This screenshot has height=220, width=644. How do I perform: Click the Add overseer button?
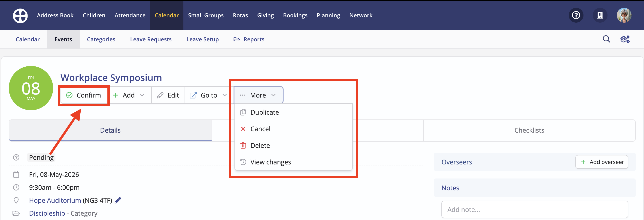pos(602,162)
